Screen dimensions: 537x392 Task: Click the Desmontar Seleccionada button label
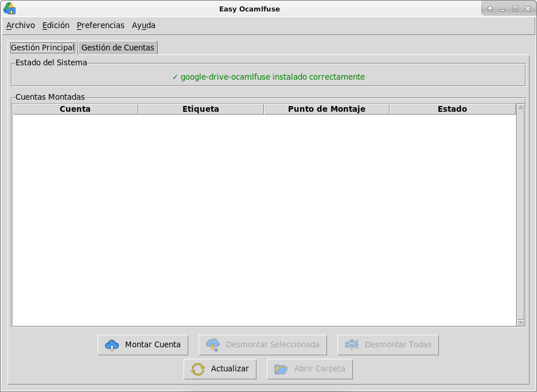point(273,344)
